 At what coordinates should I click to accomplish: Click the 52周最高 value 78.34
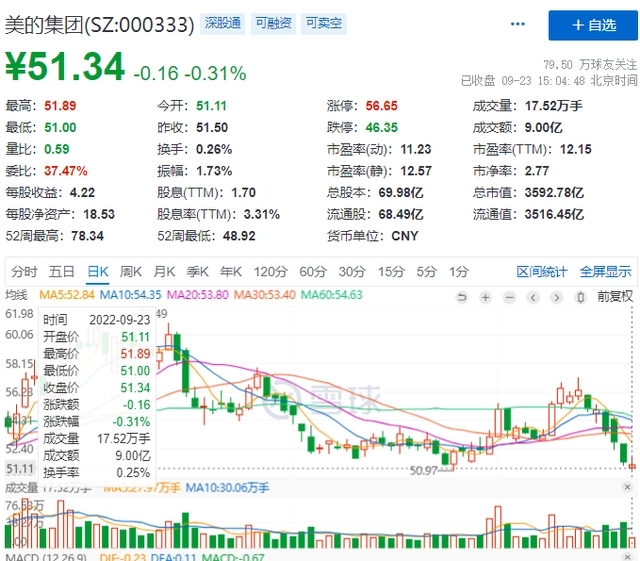[x=87, y=236]
